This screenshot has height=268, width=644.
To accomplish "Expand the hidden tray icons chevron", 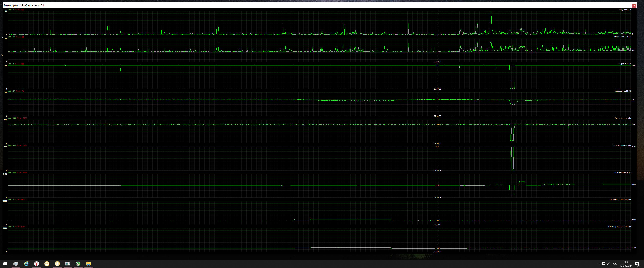I will [x=598, y=264].
